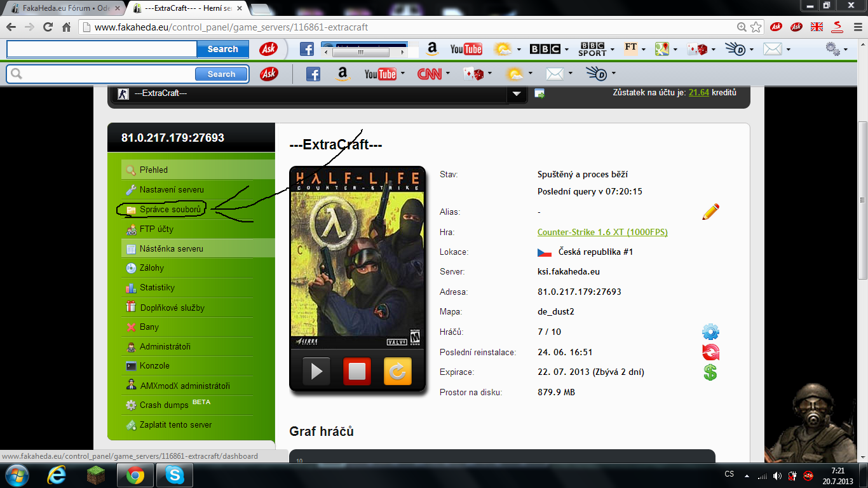Click the red reinstall icon beside Poslední reinstalace
The width and height of the screenshot is (868, 488).
tap(710, 352)
